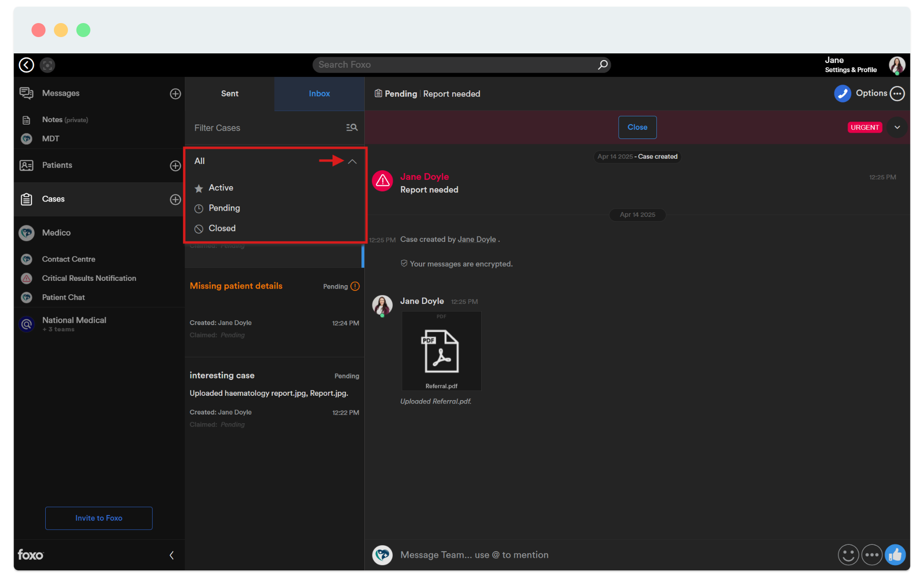This screenshot has width=924, height=579.
Task: Click the Close case button
Action: [x=637, y=127]
